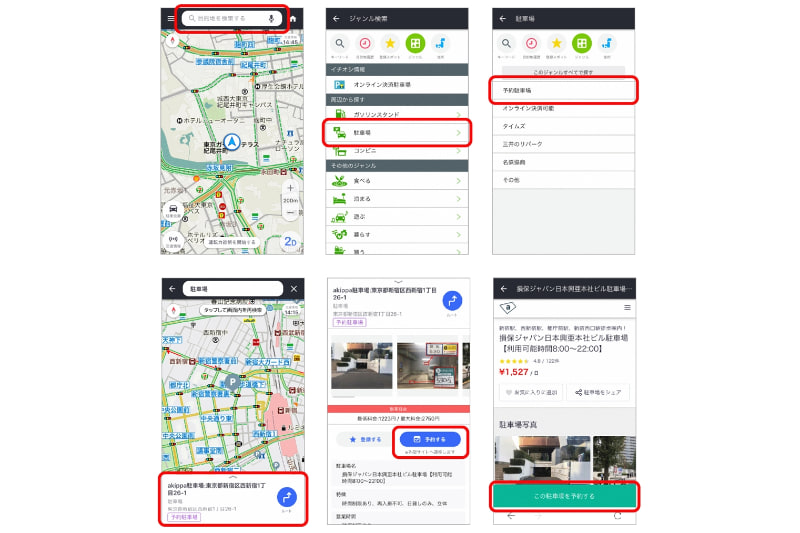Tap compass icon on first map screen
Image resolution: width=800 pixels, height=533 pixels.
click(172, 40)
